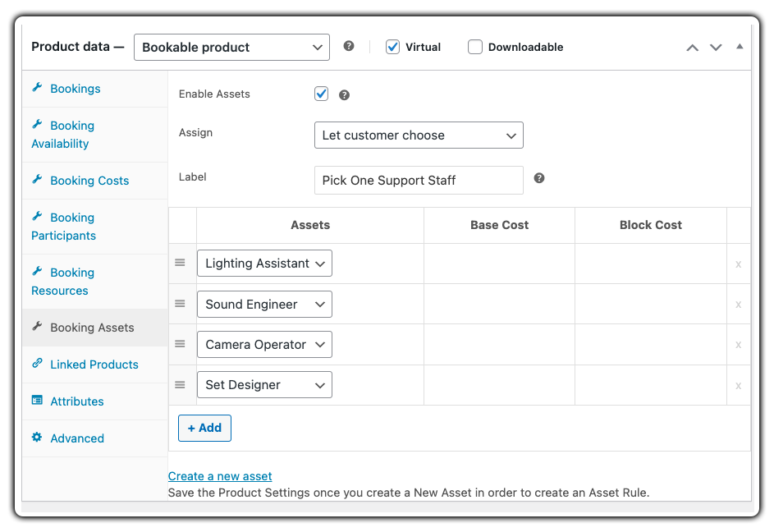The width and height of the screenshot is (774, 532).
Task: Click the wrench icon beside Booking Costs
Action: (x=37, y=179)
